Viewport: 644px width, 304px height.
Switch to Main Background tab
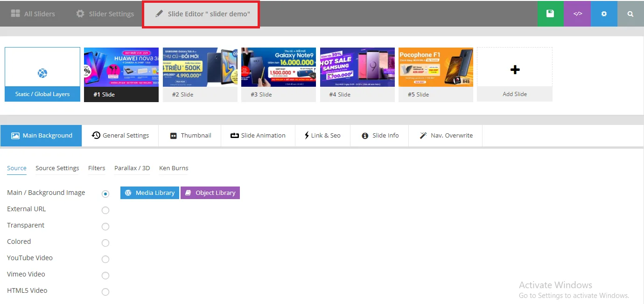click(x=41, y=136)
